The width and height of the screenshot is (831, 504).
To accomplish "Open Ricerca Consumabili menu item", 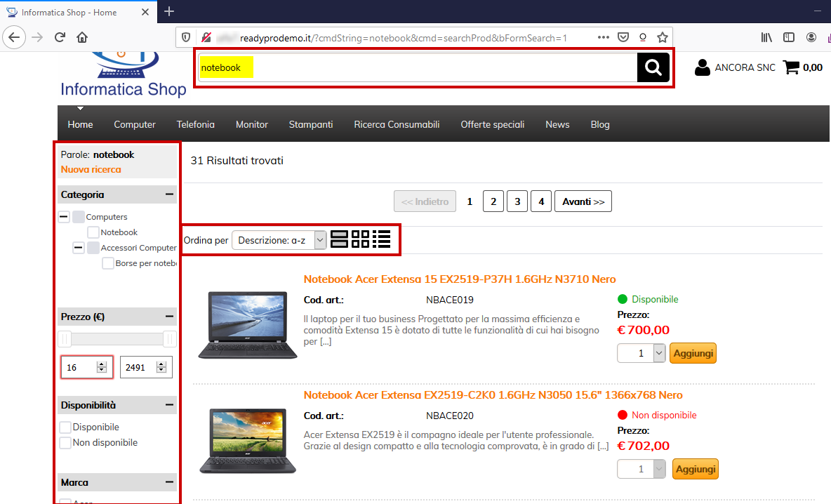I will [x=397, y=124].
